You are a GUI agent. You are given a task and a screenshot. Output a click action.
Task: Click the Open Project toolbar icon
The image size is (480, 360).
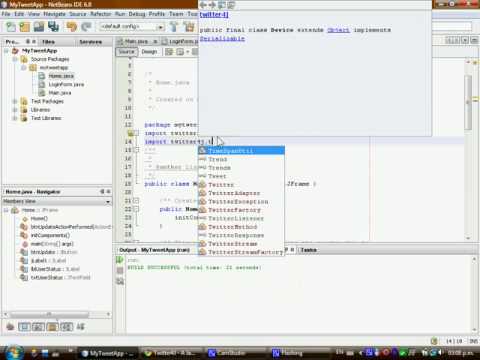click(x=39, y=27)
